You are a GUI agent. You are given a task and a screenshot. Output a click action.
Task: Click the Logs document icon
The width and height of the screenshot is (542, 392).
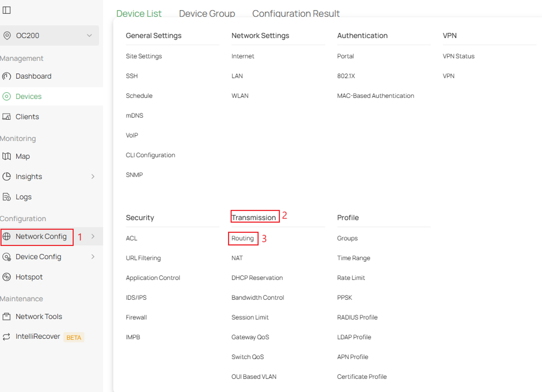click(7, 197)
